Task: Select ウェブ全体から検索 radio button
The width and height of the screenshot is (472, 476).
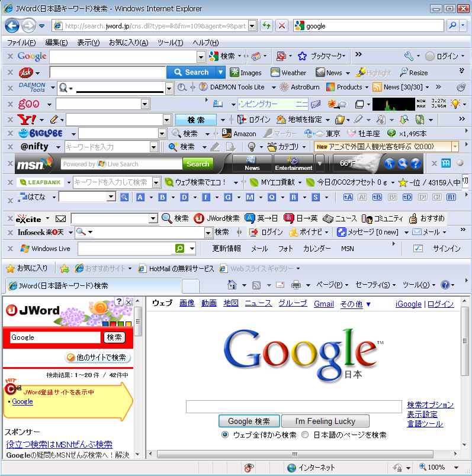Action: 225,435
